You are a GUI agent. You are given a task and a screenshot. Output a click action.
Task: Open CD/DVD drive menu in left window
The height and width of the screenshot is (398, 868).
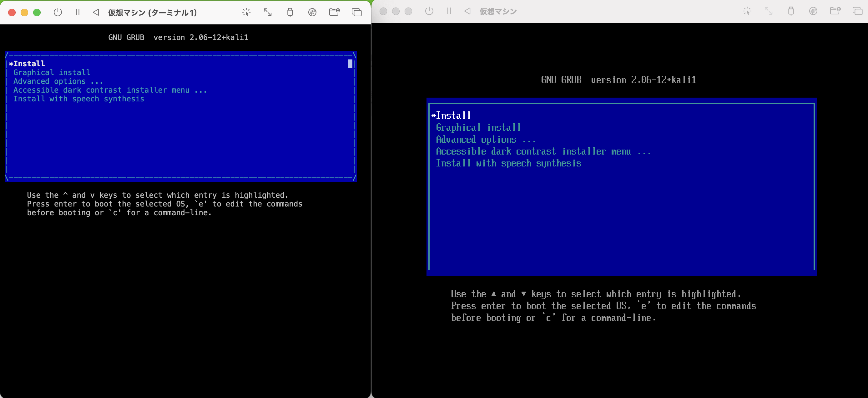tap(312, 13)
